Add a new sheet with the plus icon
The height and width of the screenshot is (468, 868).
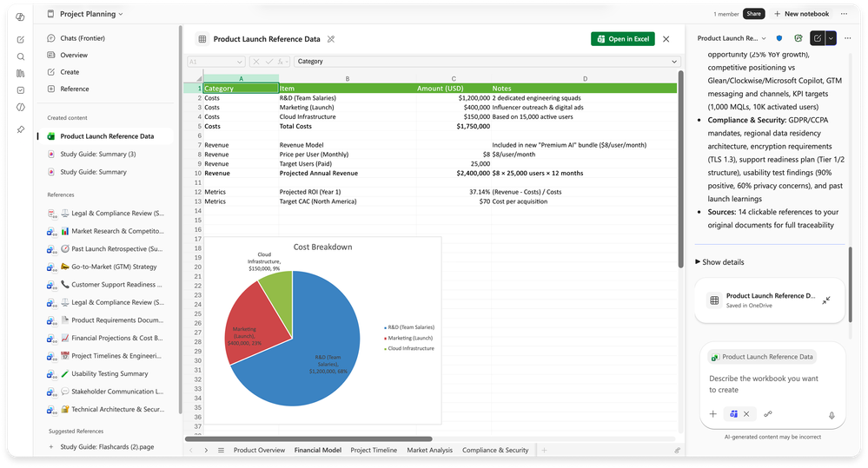click(544, 451)
